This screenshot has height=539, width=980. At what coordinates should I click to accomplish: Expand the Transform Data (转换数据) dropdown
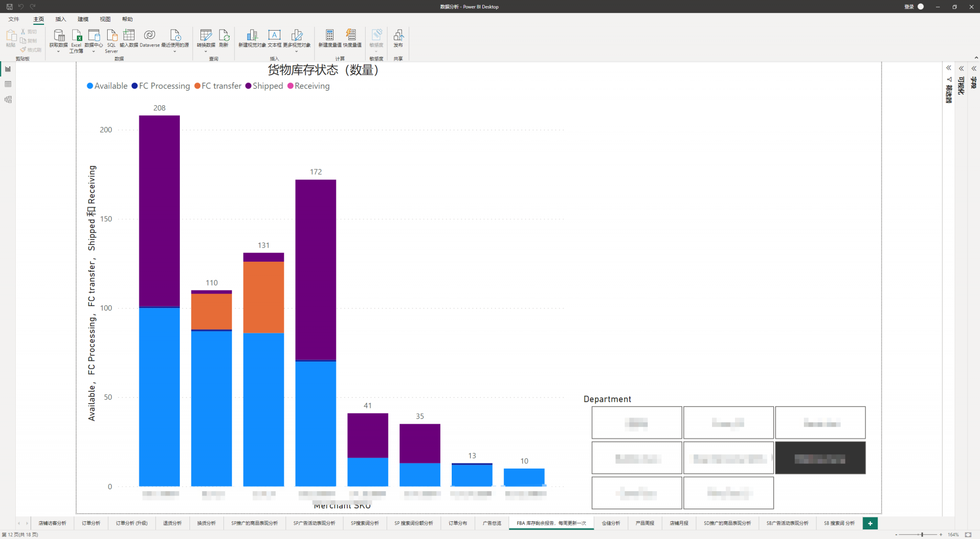tap(206, 51)
